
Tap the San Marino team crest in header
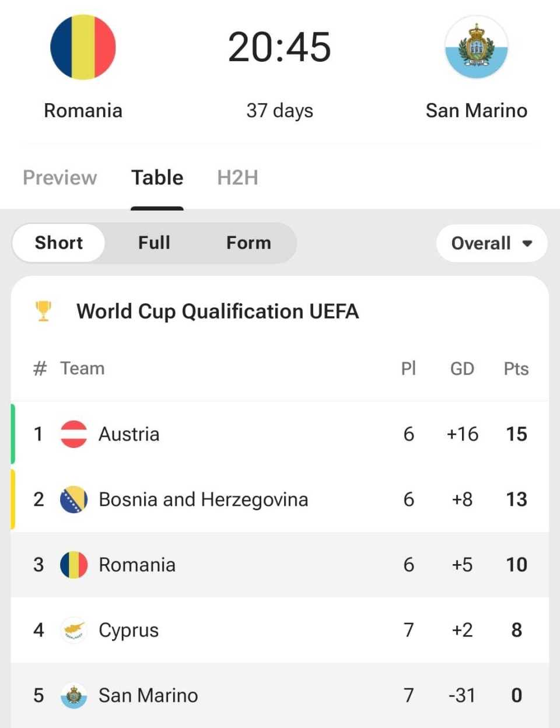point(476,47)
